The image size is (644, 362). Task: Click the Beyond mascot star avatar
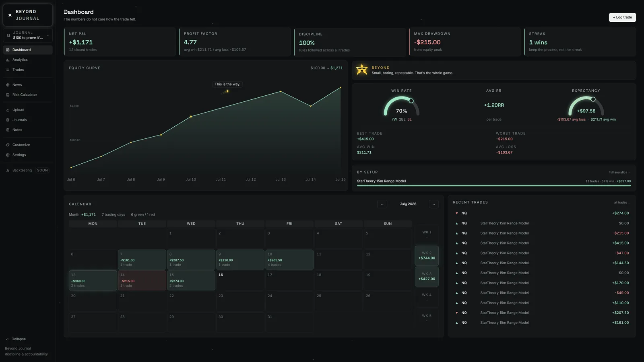point(362,70)
